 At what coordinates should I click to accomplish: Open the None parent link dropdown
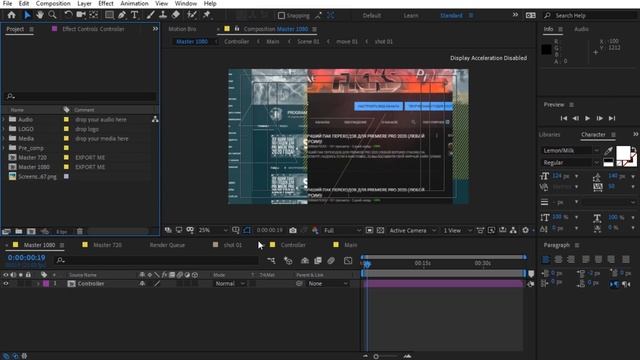(x=328, y=283)
